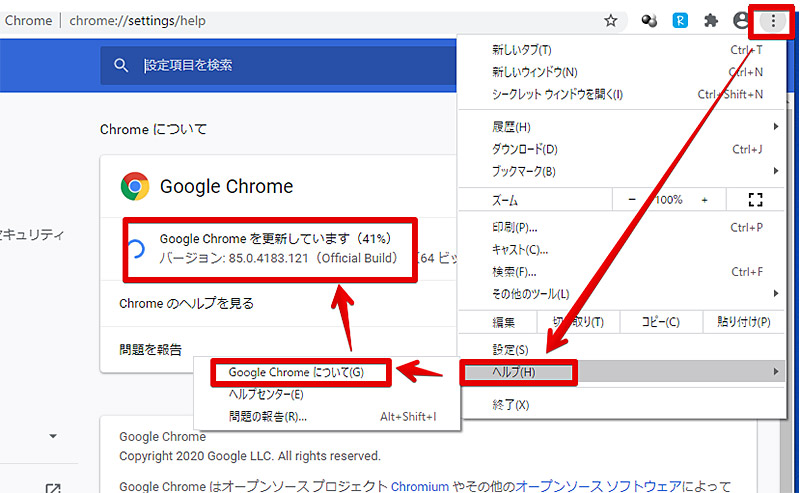Click Paste (貼り付け) in edit row

(743, 322)
